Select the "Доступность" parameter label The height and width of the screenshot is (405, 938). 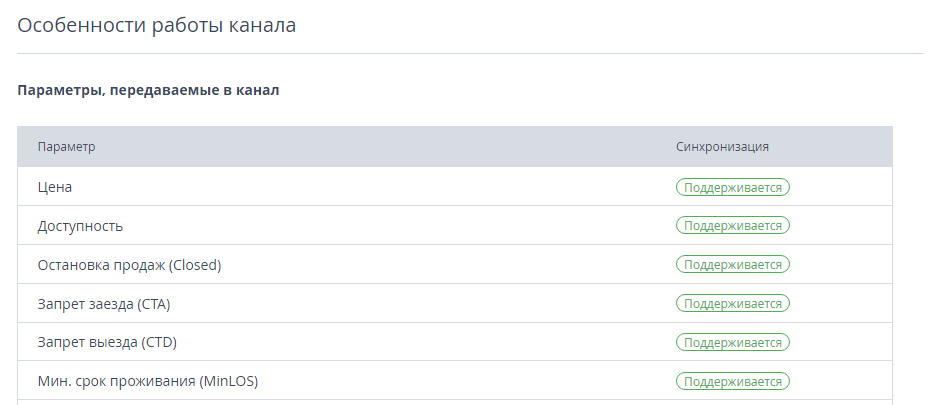pyautogui.click(x=80, y=226)
